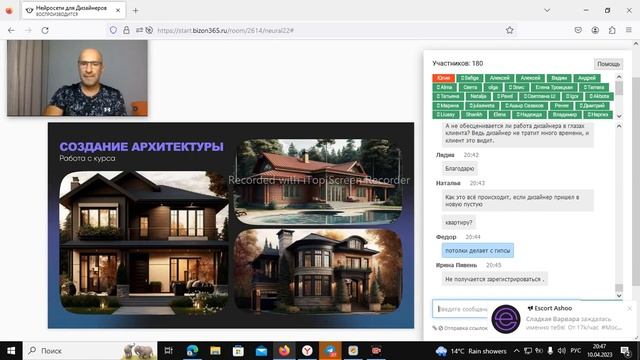This screenshot has width=640, height=360.
Task: Reload the webinar page
Action: (45, 30)
